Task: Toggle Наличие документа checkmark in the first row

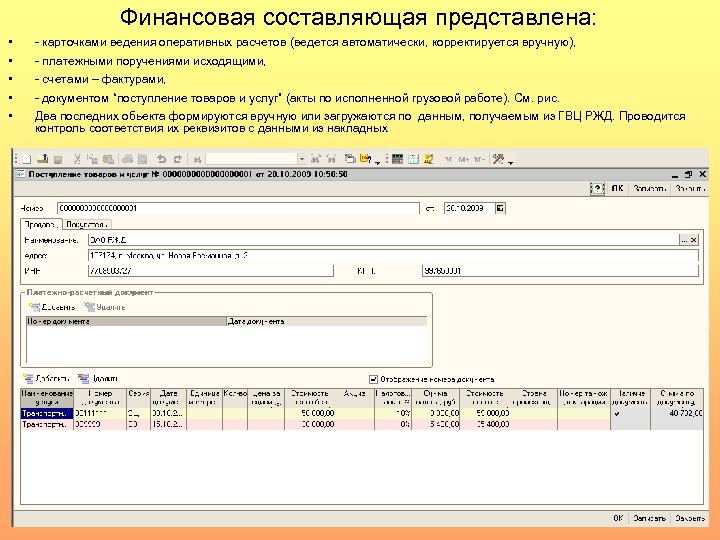Action: pyautogui.click(x=617, y=413)
